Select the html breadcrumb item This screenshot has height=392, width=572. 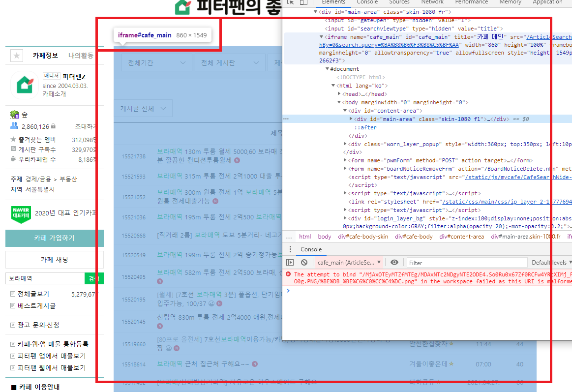(305, 237)
